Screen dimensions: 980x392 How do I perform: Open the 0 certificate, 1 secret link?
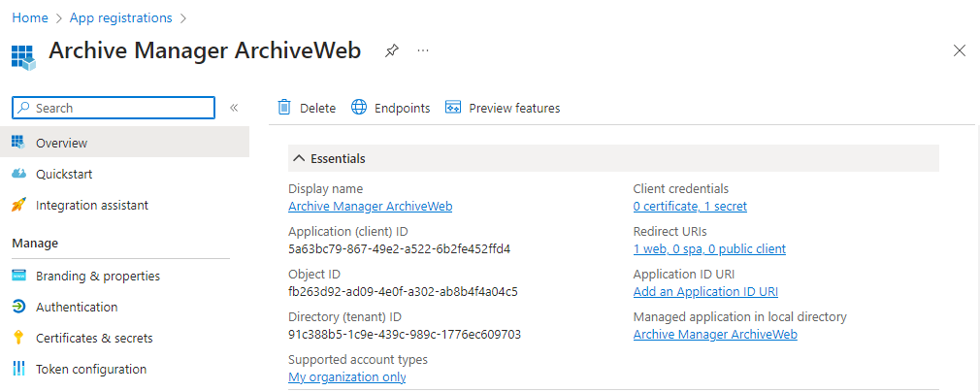(x=690, y=206)
